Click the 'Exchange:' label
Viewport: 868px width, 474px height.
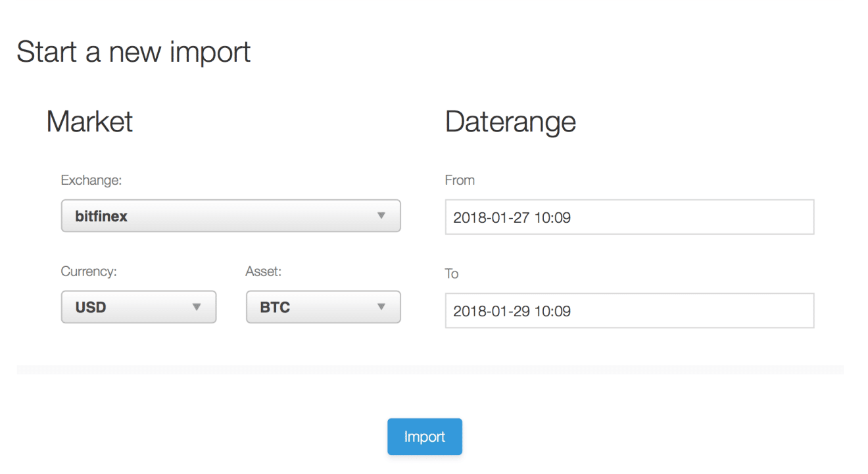pyautogui.click(x=91, y=179)
